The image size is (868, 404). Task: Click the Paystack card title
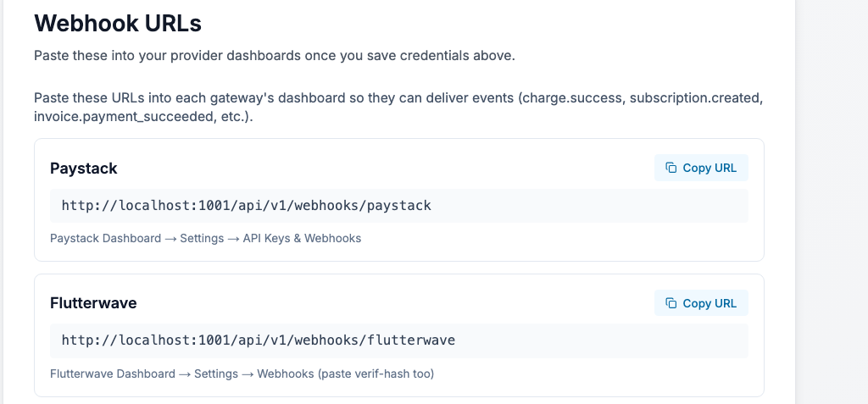(x=84, y=169)
